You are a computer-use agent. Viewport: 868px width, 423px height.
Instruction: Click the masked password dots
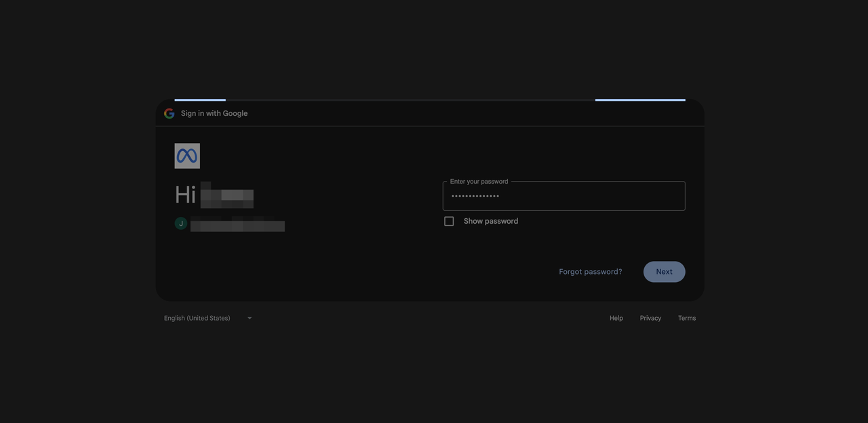(475, 197)
